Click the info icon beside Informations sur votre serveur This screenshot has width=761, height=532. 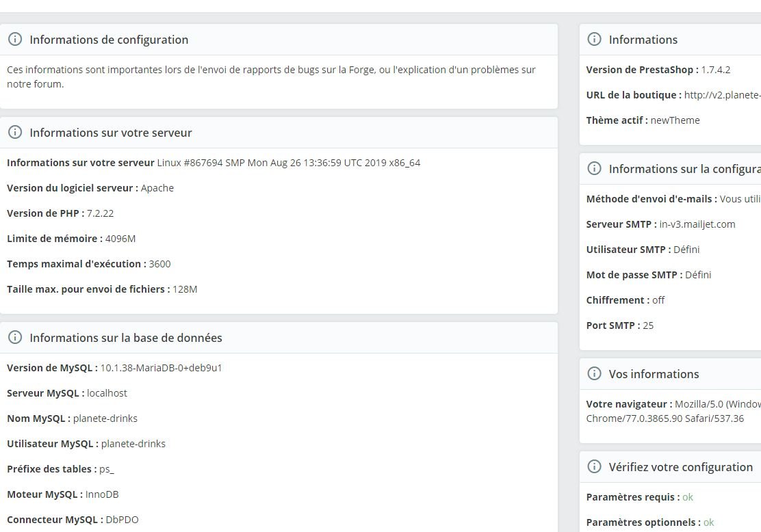point(15,133)
